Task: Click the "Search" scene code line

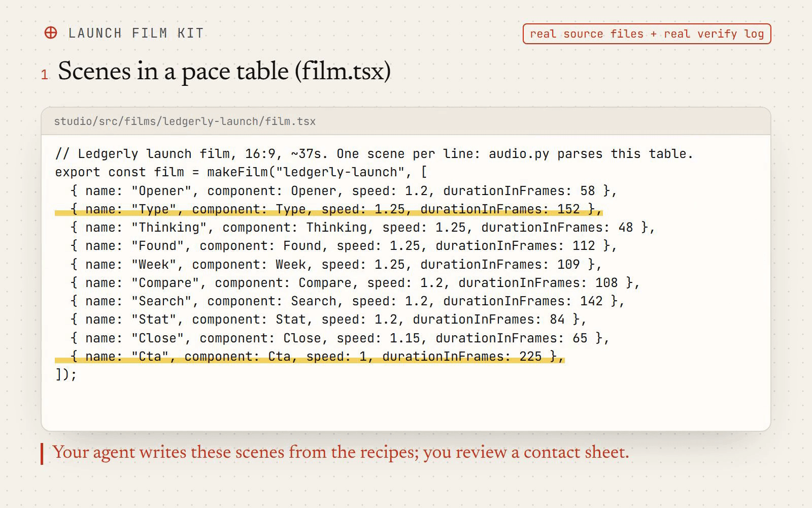Action: click(348, 301)
